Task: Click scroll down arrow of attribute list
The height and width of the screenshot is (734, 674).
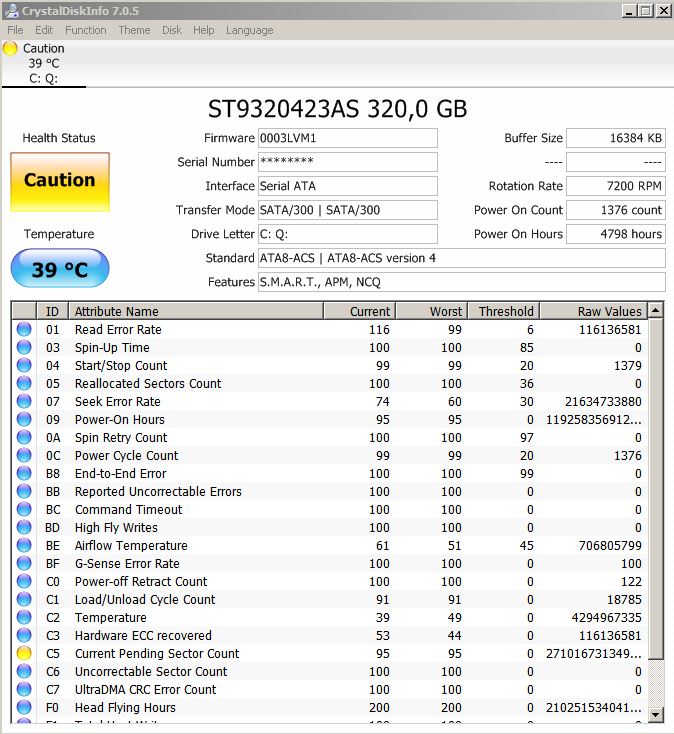Action: point(656,714)
